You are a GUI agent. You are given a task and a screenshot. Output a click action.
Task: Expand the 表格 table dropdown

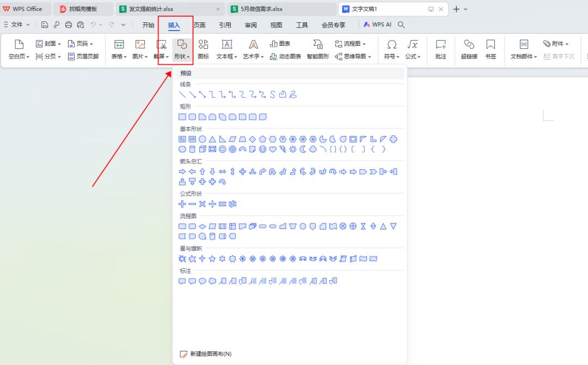pos(119,50)
